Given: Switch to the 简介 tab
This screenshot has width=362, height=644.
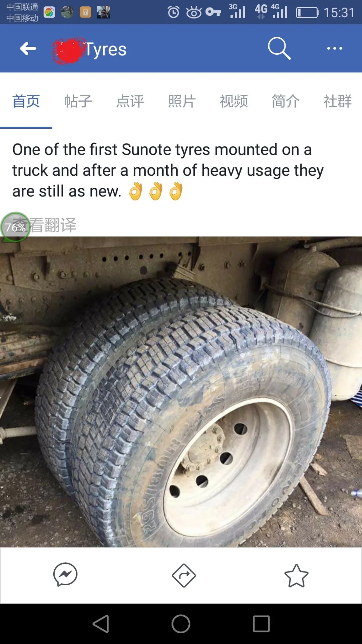Looking at the screenshot, I should tap(286, 101).
